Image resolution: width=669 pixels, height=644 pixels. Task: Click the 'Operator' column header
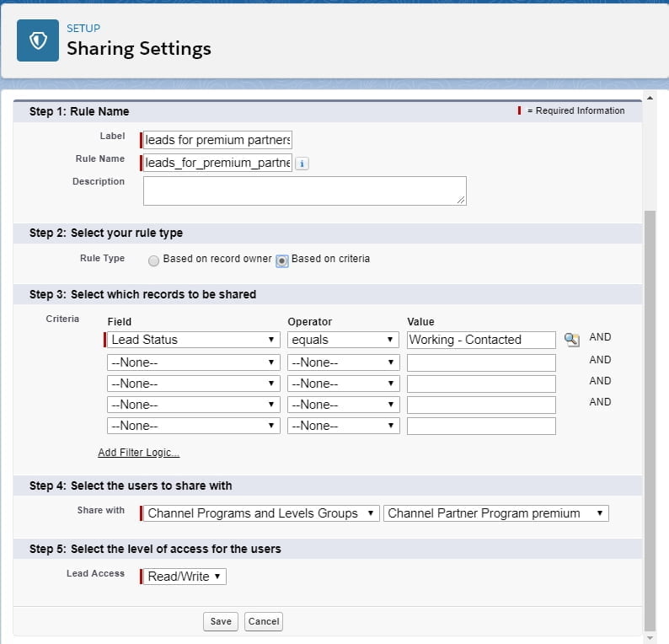click(x=310, y=322)
